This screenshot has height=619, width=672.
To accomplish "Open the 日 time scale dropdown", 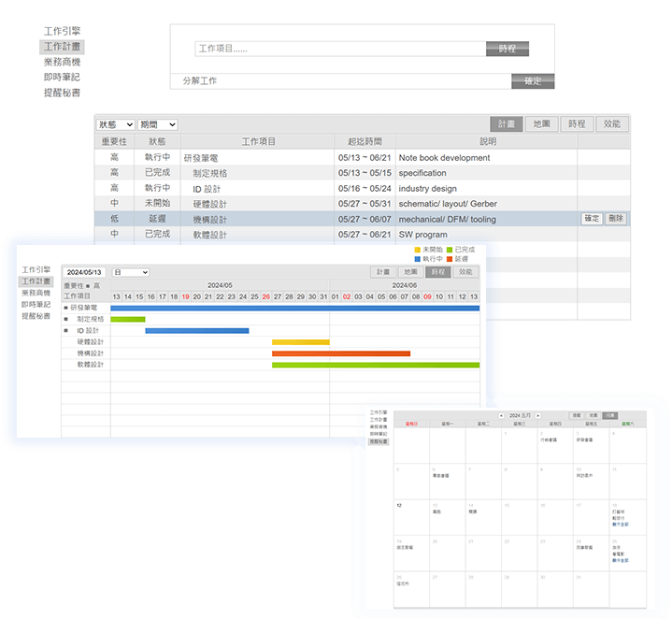I will 131,272.
